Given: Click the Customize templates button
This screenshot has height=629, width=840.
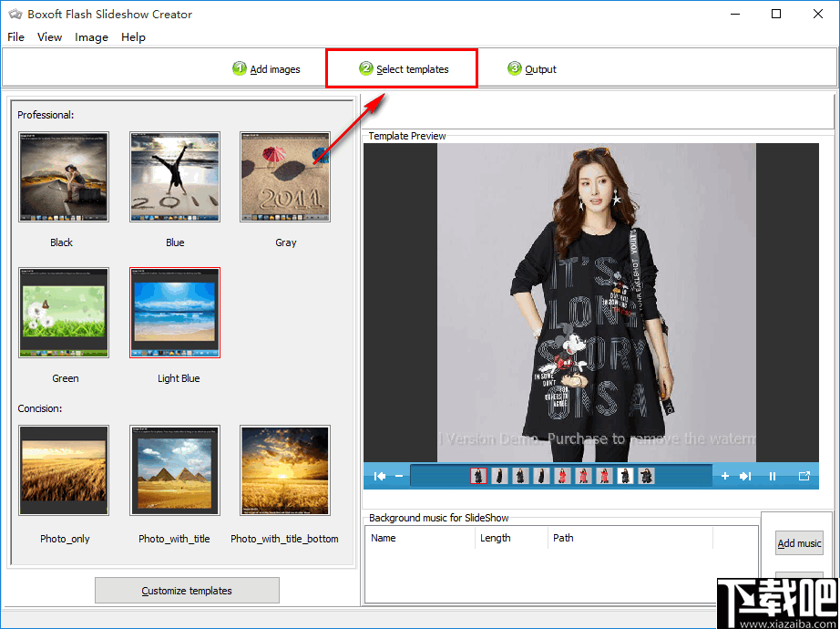Looking at the screenshot, I should coord(187,590).
